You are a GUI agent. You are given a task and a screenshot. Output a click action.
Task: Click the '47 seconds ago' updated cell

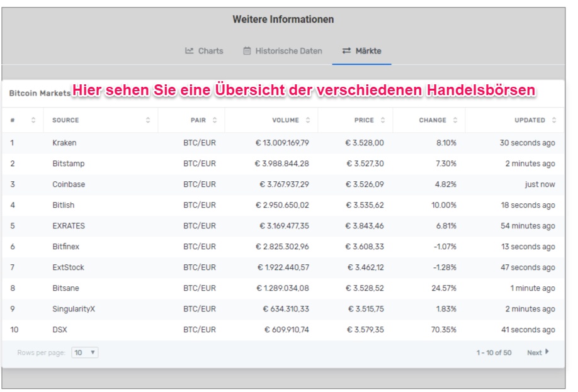528,267
